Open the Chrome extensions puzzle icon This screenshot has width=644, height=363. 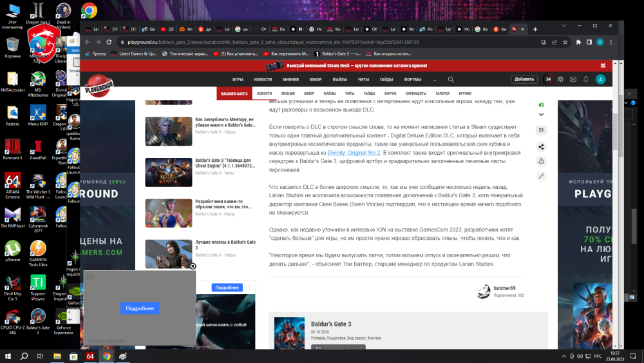[x=579, y=42]
